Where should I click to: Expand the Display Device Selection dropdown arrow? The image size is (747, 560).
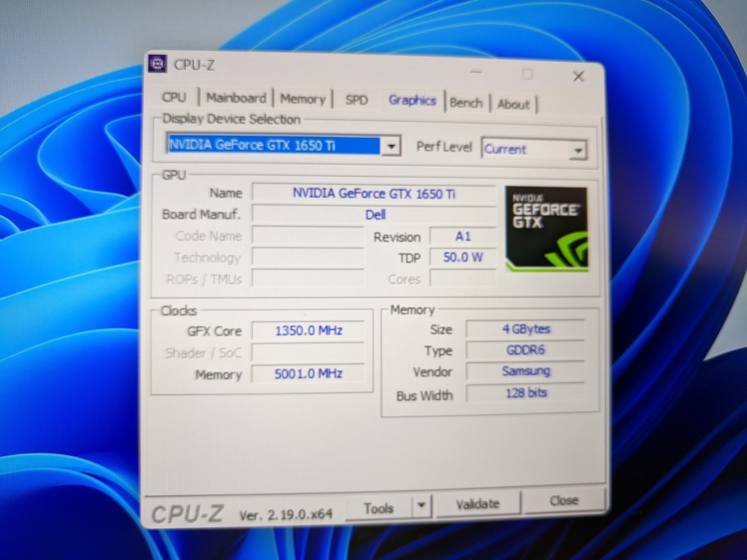[391, 147]
